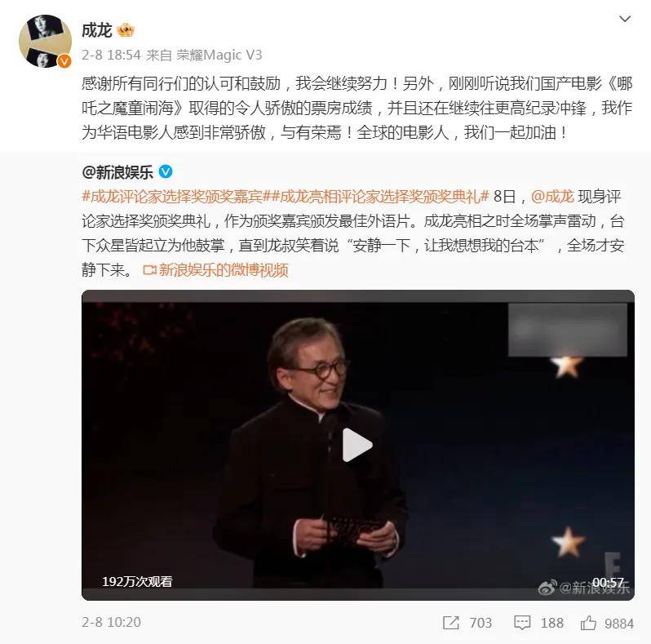Play the video with center play button
This screenshot has width=651, height=644.
click(356, 445)
